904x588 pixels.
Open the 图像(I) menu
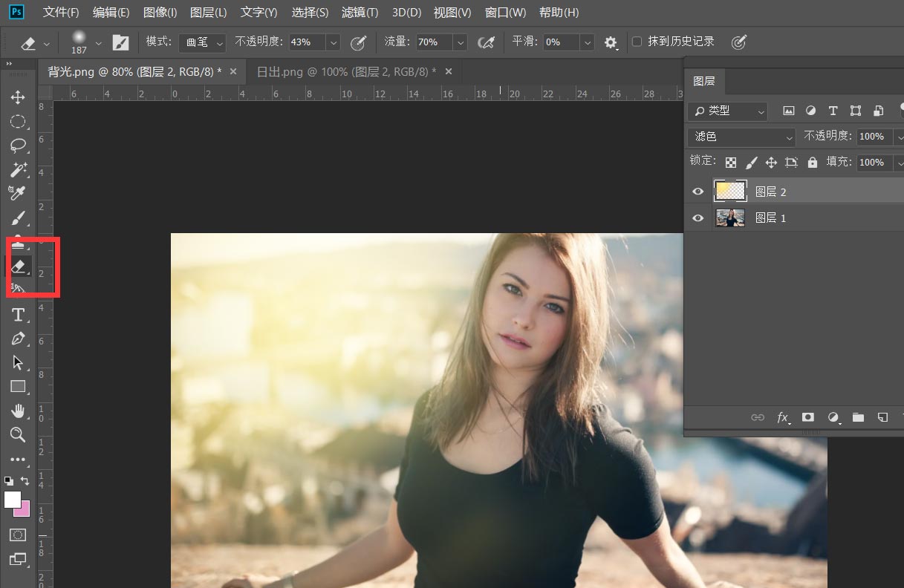point(160,13)
